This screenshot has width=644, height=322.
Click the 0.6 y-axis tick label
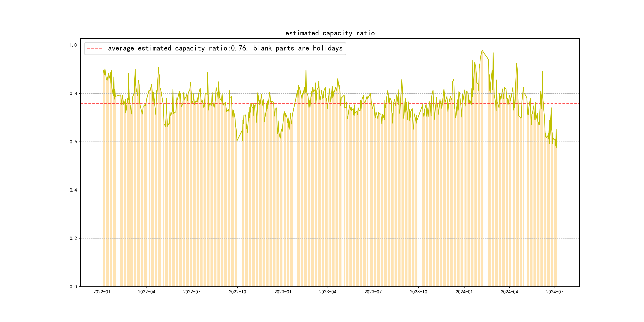[x=73, y=142]
